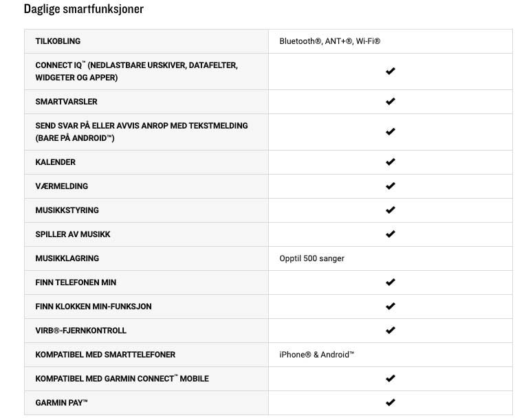
Task: Click the Tilkobling row label
Action: (x=58, y=41)
